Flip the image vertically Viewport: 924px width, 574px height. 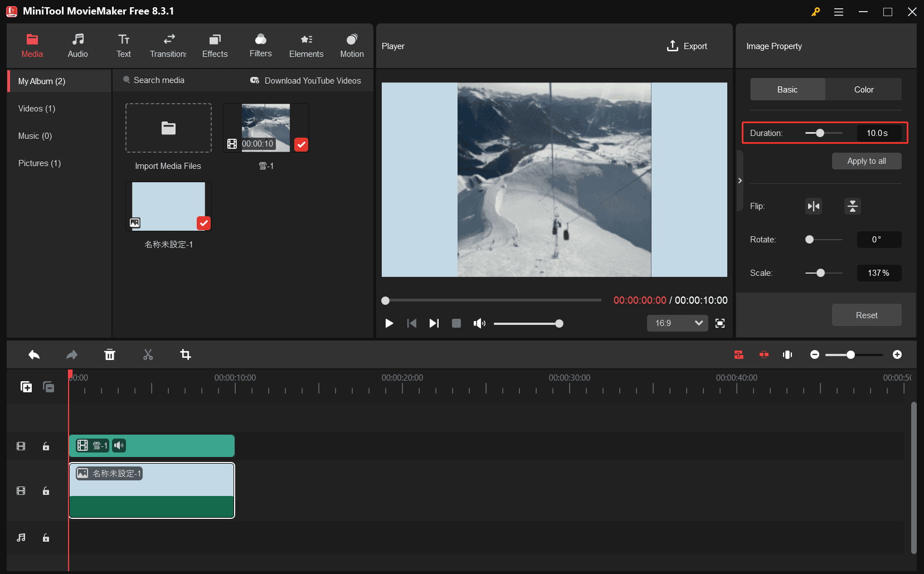(852, 206)
